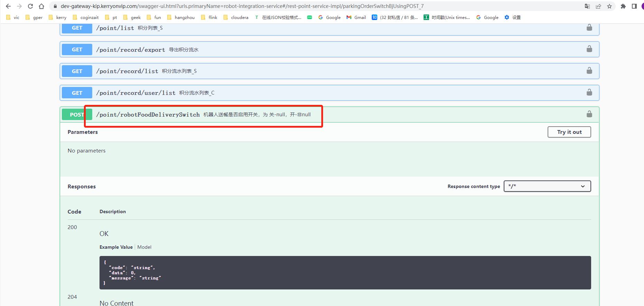Open the translate page icon in address bar

(x=587, y=6)
